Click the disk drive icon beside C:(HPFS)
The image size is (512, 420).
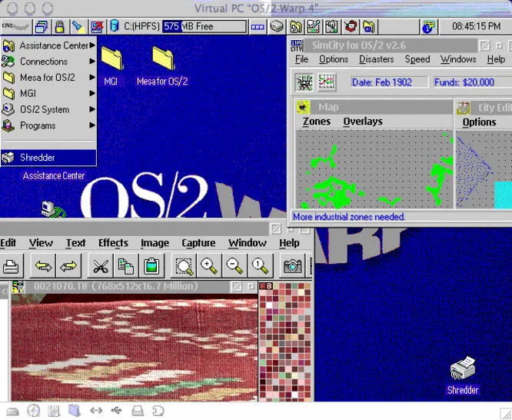tap(114, 26)
